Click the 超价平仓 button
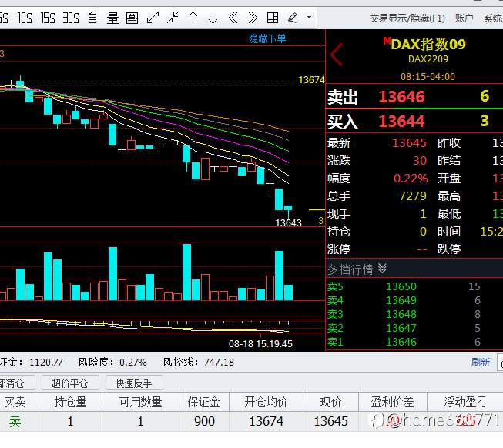Screen dimensions: 503x448 click(x=70, y=383)
